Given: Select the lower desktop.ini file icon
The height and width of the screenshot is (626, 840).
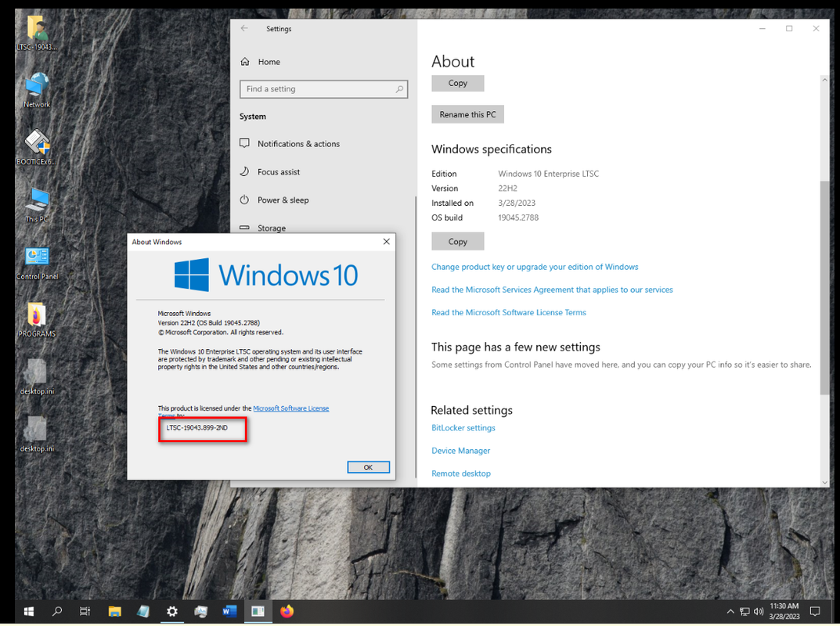Looking at the screenshot, I should [37, 434].
